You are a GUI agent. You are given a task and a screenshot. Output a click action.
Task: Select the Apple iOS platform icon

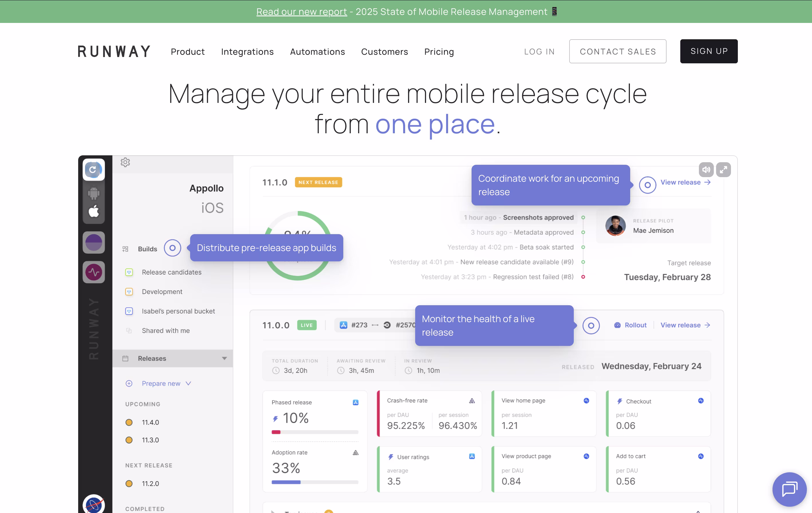click(x=94, y=211)
